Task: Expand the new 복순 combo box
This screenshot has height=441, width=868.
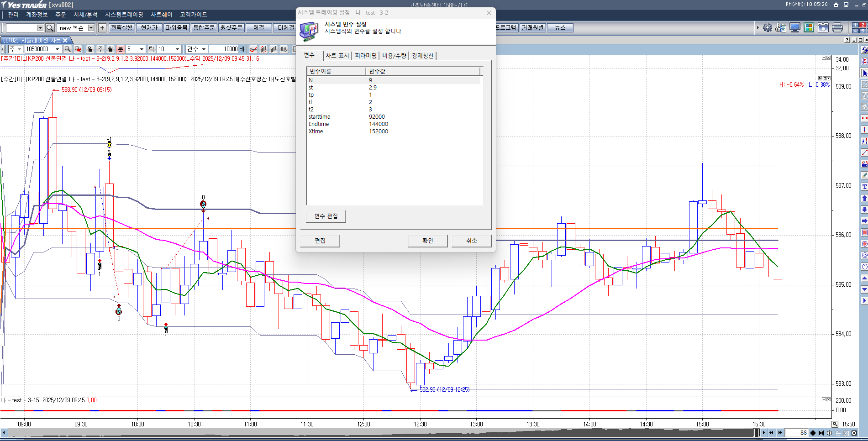Action: tap(91, 28)
